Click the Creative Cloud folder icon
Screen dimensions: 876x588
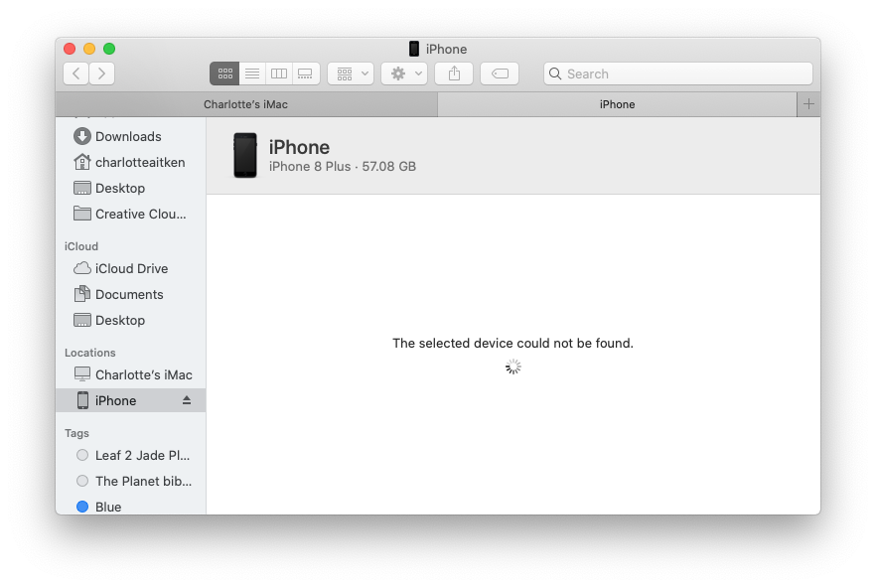[82, 213]
